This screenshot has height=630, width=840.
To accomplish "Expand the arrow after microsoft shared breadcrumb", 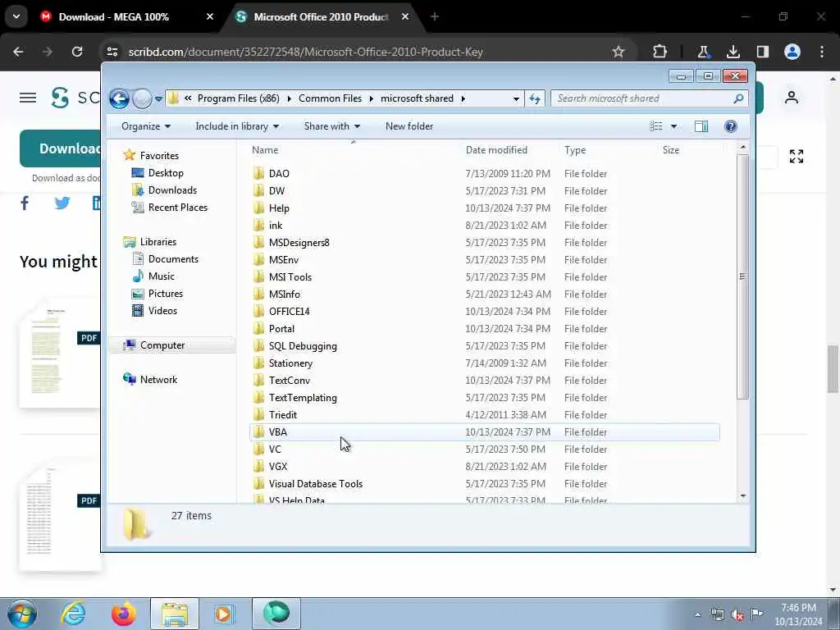I will [x=463, y=98].
